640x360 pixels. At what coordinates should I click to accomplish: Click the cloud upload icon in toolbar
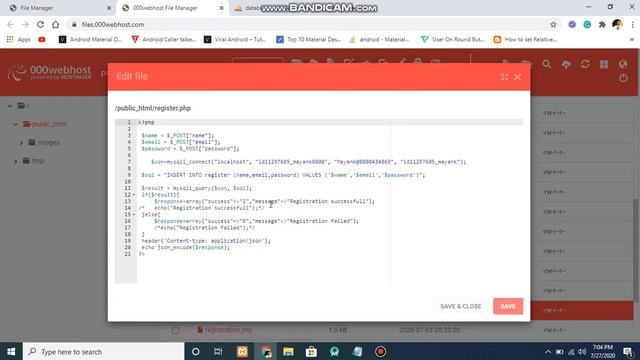pyautogui.click(x=566, y=64)
